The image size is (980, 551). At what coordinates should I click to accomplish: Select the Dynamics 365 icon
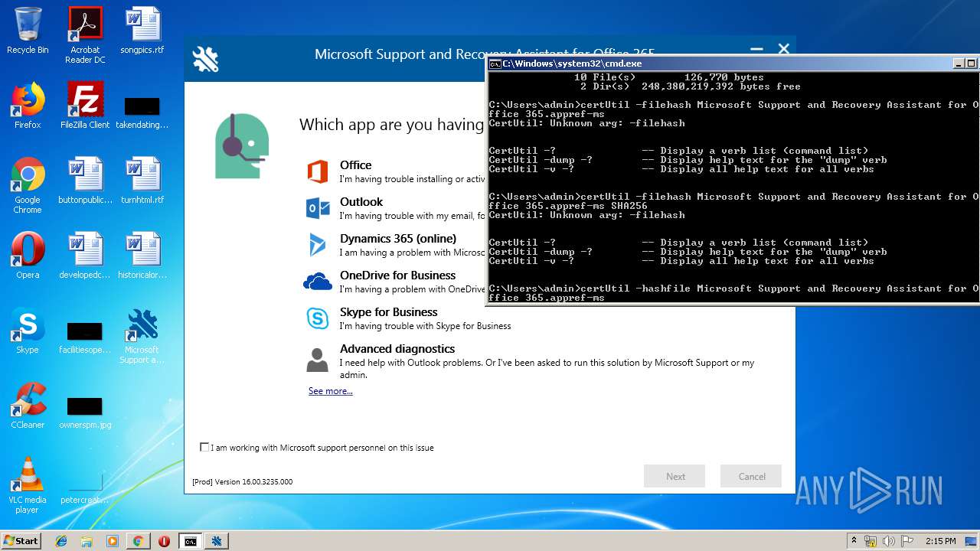318,245
